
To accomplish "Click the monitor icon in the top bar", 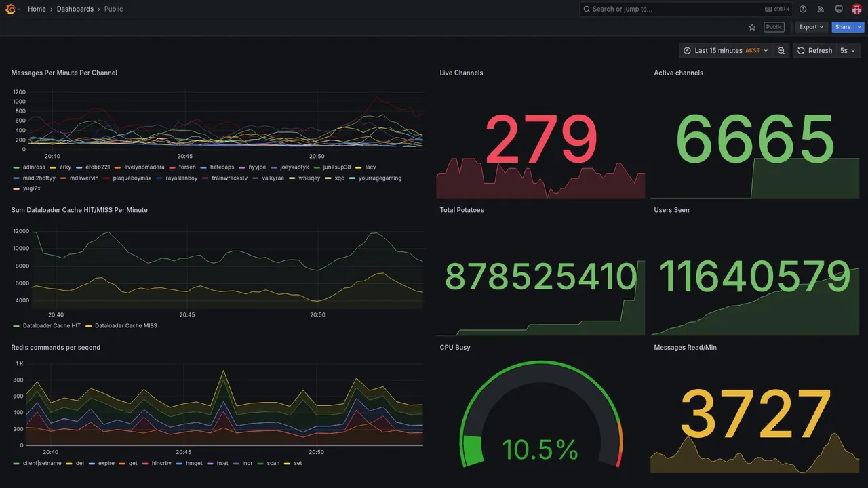I will [839, 9].
